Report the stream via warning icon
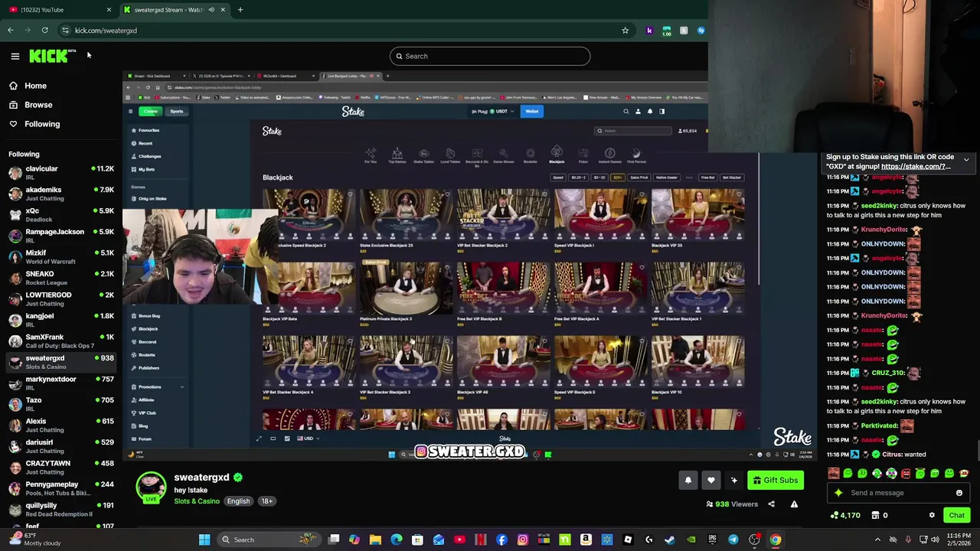The width and height of the screenshot is (980, 551). click(x=794, y=504)
